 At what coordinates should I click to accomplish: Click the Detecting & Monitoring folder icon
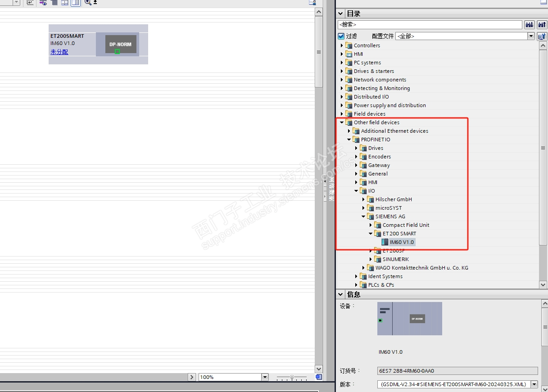[349, 88]
